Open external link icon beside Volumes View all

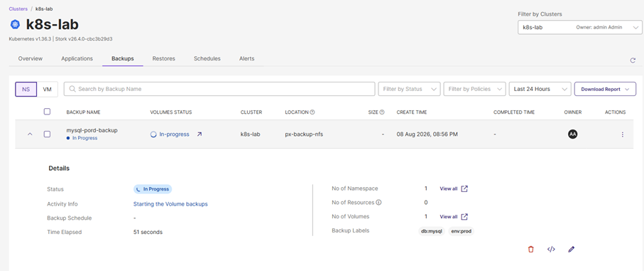(464, 217)
